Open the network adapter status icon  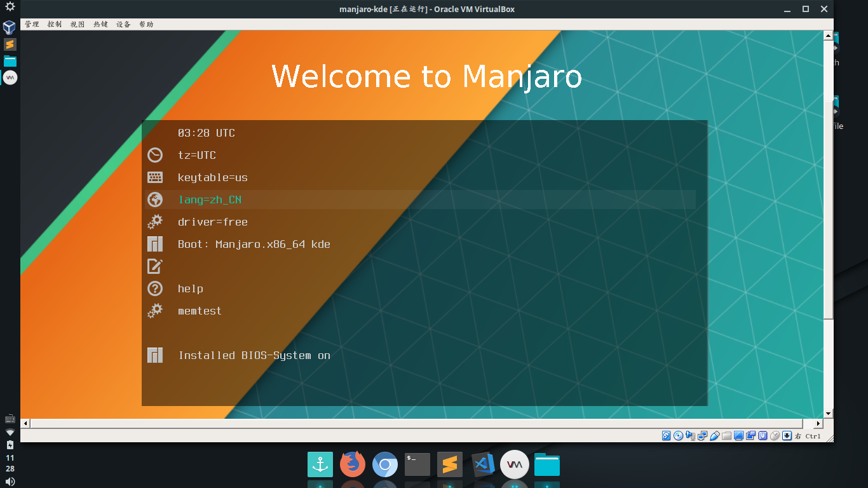(702, 435)
